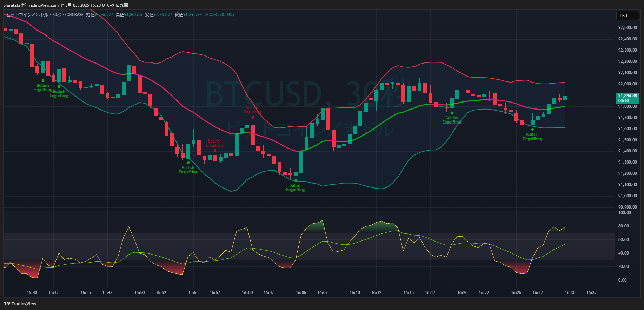
Task: Click the 91,000.00 price axis label
Action: pyautogui.click(x=628, y=196)
